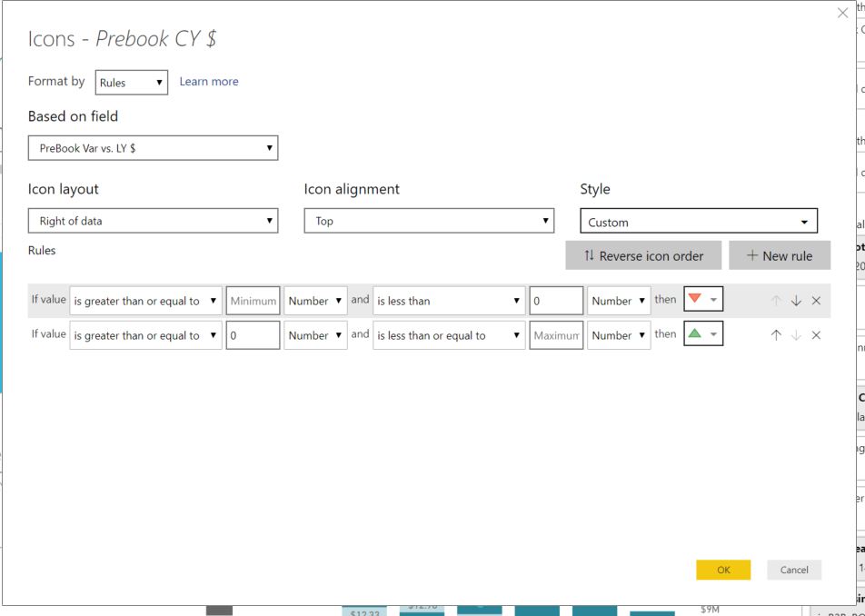This screenshot has width=865, height=616.
Task: Open second rule's Number dropdown after Maximum
Action: (x=619, y=334)
